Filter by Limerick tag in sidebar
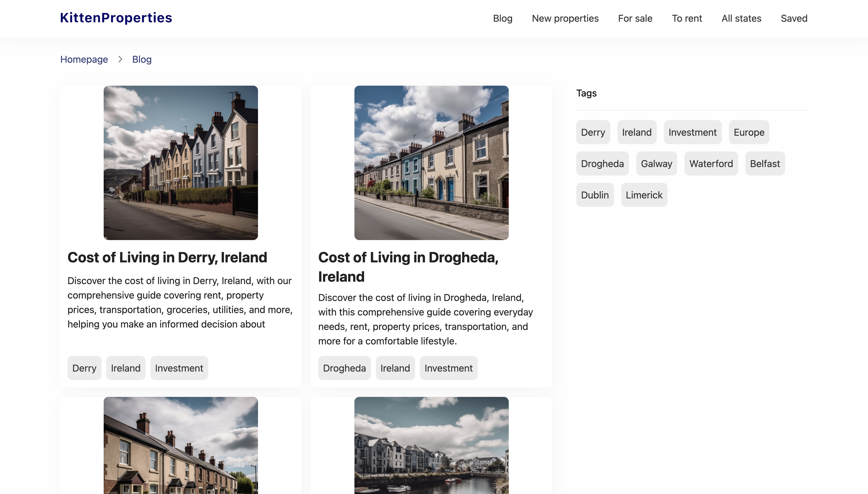This screenshot has width=868, height=494. point(644,195)
